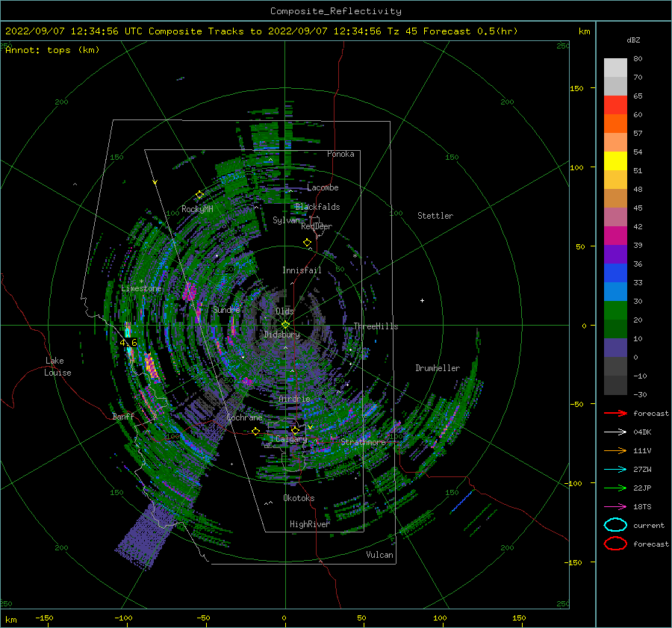Click the Lacombe city label
Screen dimensions: 672x628
pos(323,187)
